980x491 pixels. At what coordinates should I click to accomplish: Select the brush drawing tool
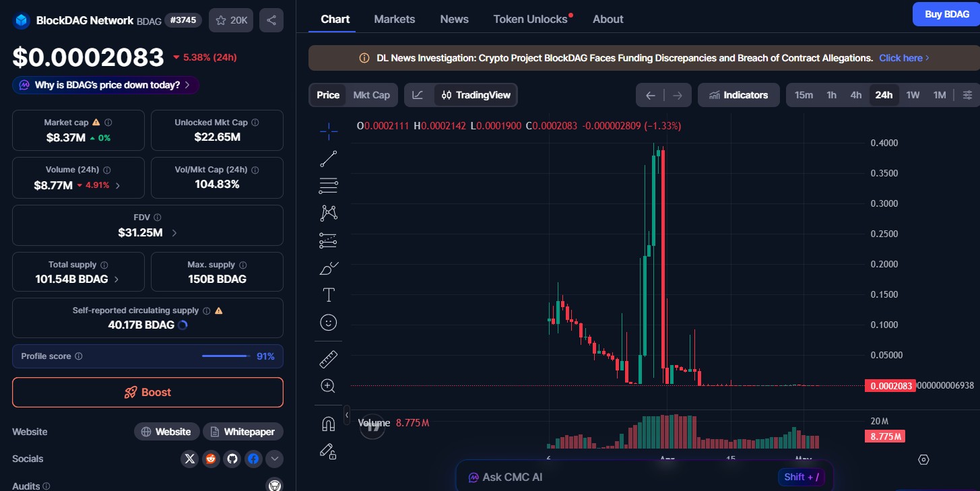[x=328, y=268]
